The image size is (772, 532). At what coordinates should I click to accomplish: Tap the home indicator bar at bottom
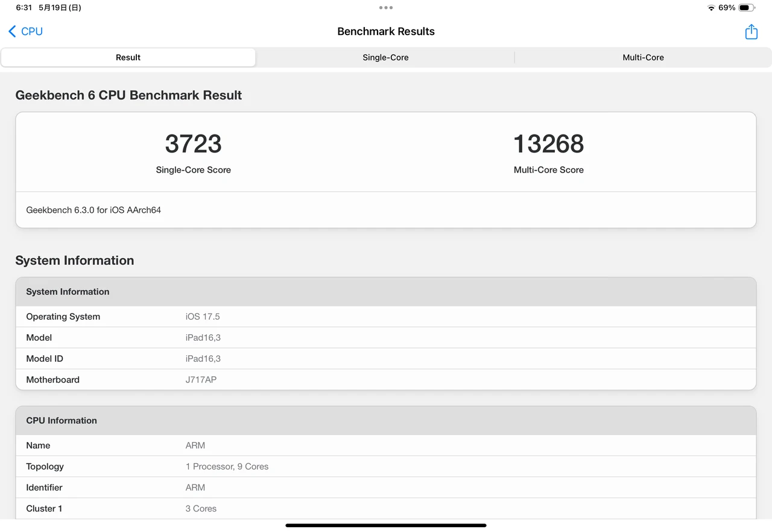(386, 525)
